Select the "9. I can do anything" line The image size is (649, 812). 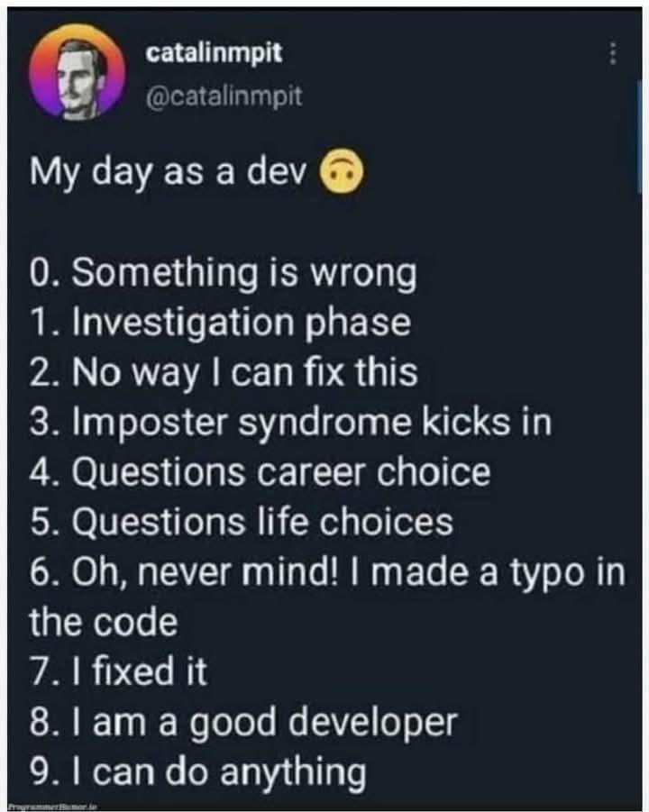point(198,771)
